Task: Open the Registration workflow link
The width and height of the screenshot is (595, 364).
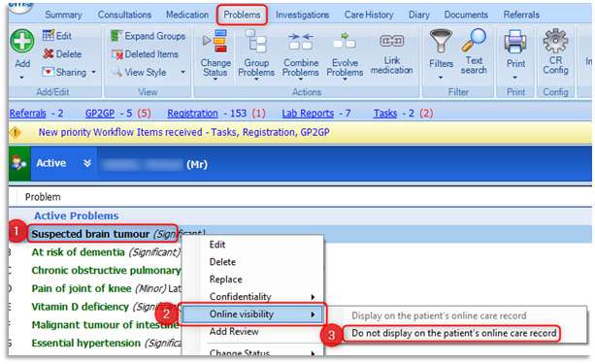Action: click(193, 114)
